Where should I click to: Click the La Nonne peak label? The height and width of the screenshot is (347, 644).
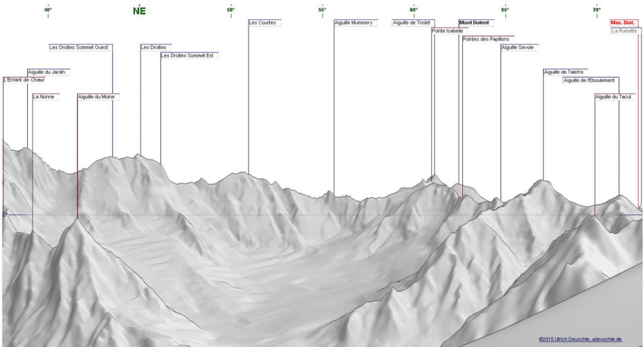[43, 97]
